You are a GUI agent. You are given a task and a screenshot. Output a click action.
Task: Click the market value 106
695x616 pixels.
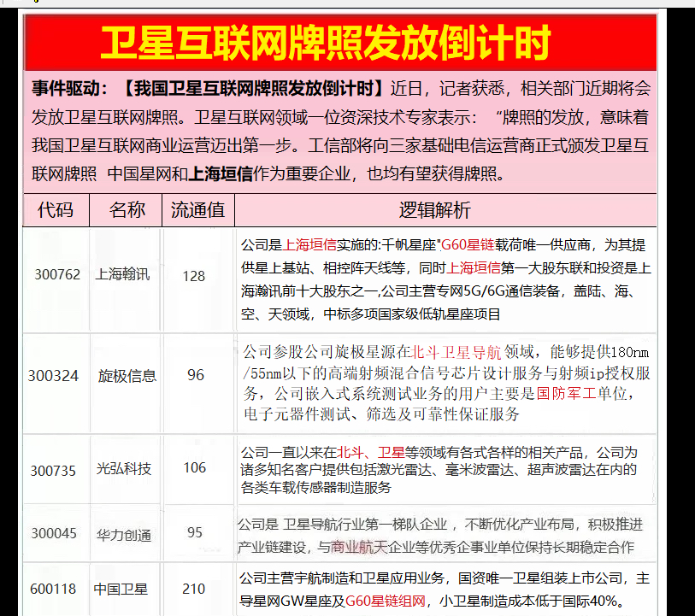point(195,467)
